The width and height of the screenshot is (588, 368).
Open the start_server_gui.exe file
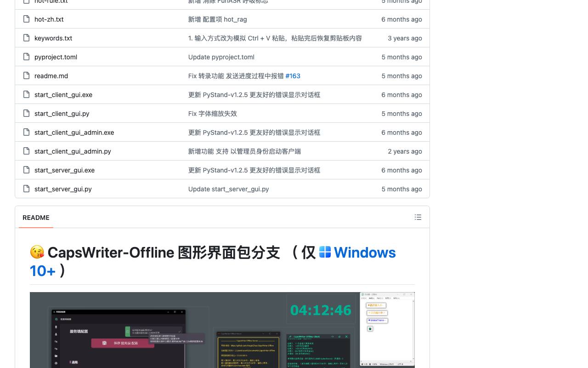pyautogui.click(x=64, y=170)
